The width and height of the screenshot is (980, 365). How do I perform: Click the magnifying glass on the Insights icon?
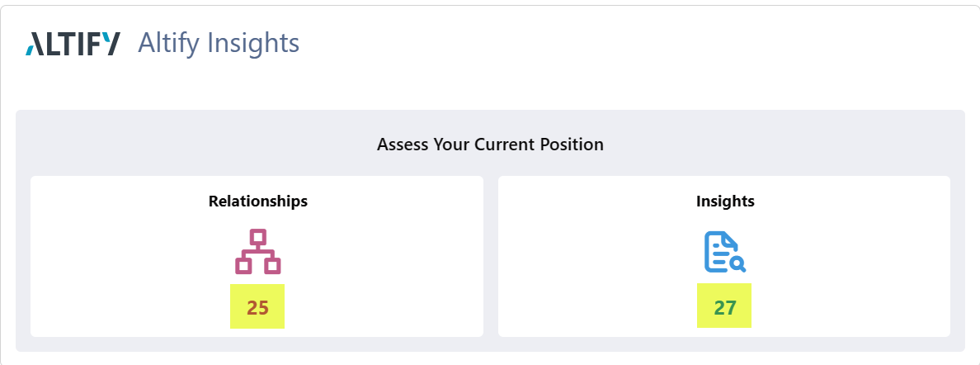[738, 265]
